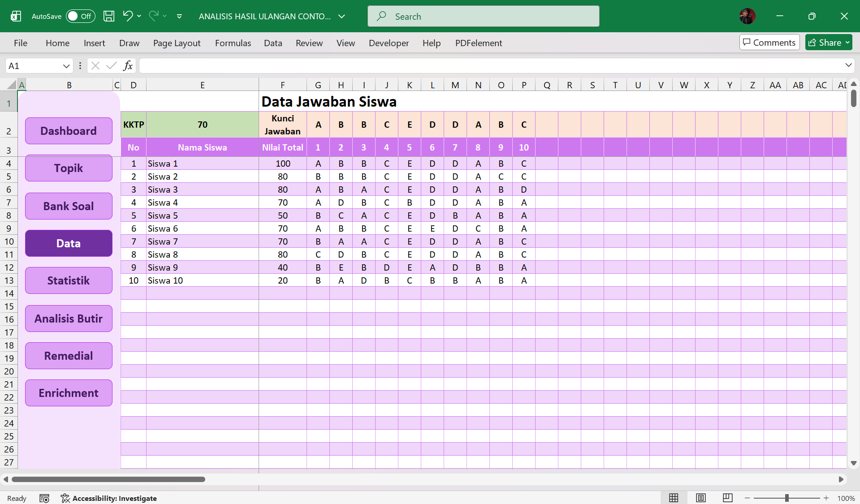Zoom out with the minus button

(747, 498)
